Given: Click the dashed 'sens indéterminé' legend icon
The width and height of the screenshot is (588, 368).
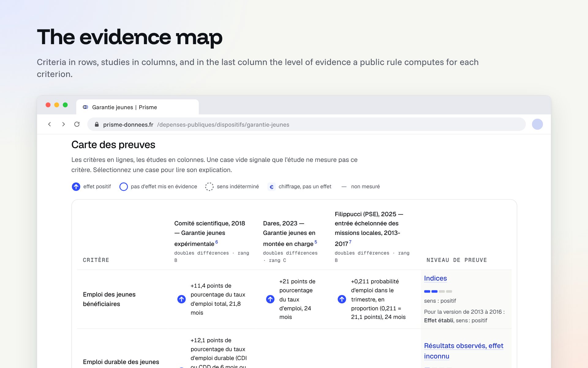Looking at the screenshot, I should [x=209, y=186].
